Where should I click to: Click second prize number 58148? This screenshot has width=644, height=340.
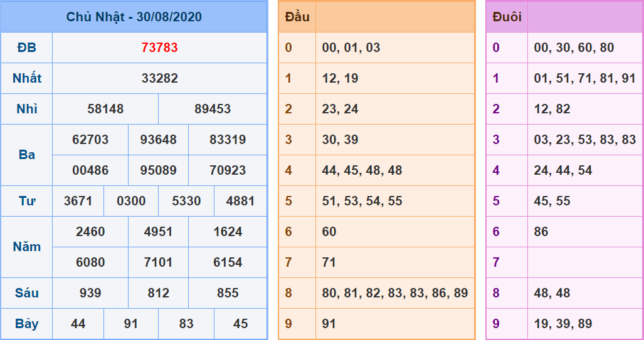point(105,109)
